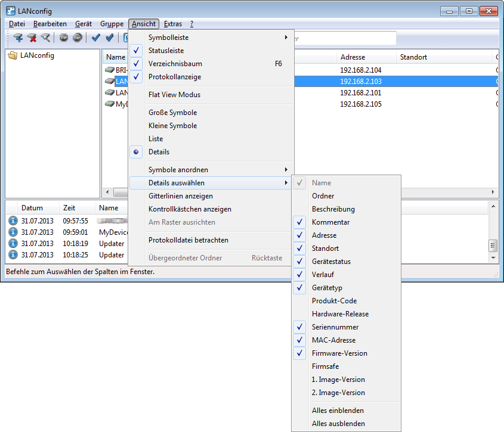Screen dimensions: 504x432
Task: Click the add device toolbar icon
Action: 18,38
